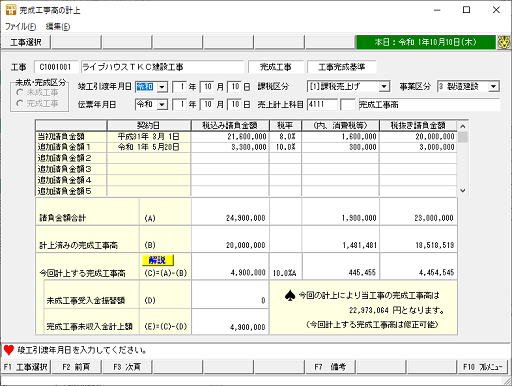Click the 完成工事 status box
The image size is (512, 386).
click(276, 67)
